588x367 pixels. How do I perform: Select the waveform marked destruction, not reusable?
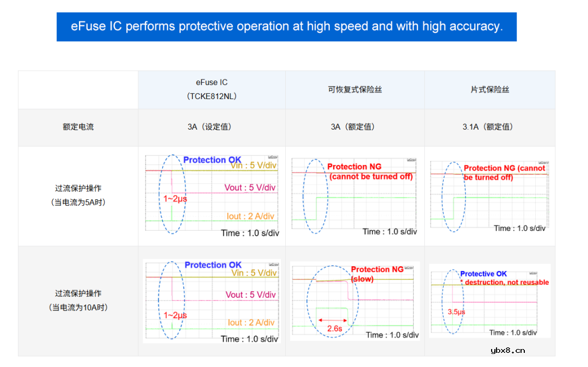(489, 301)
